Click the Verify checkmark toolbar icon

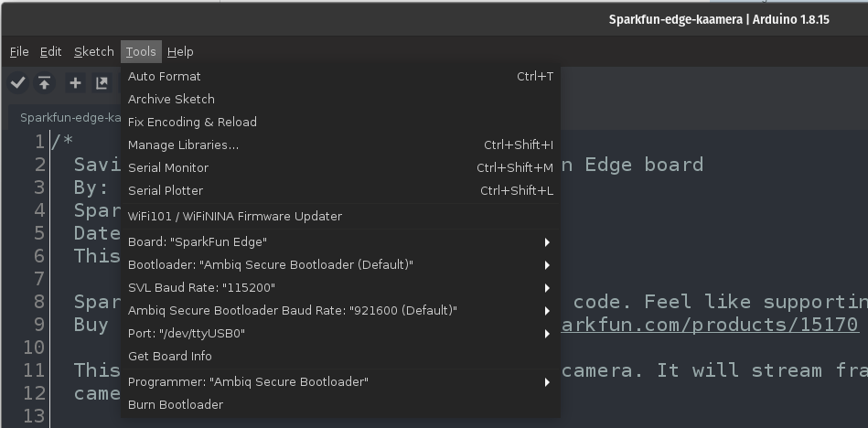(17, 83)
